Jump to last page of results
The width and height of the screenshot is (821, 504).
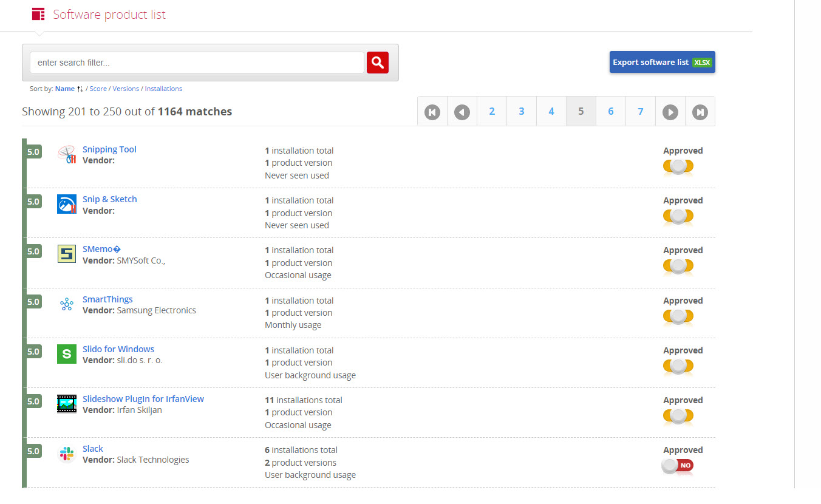tap(700, 112)
